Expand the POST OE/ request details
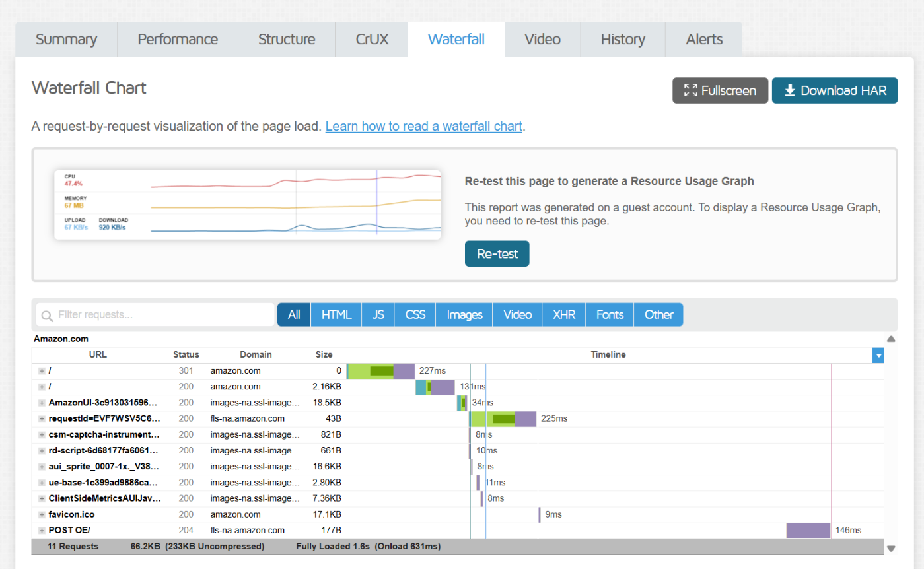The height and width of the screenshot is (569, 924). [42, 530]
